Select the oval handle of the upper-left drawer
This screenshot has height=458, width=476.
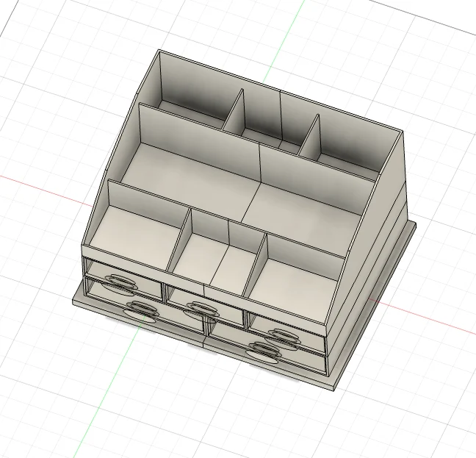pyautogui.click(x=120, y=285)
